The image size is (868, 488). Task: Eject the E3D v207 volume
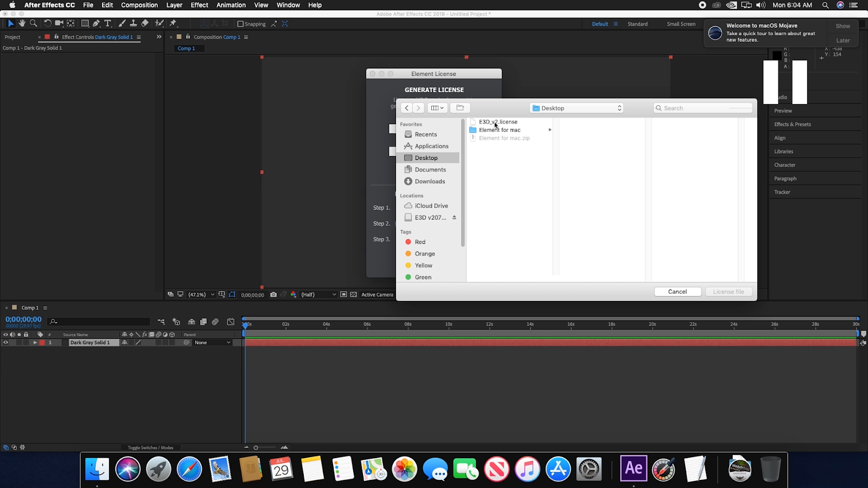tap(454, 217)
